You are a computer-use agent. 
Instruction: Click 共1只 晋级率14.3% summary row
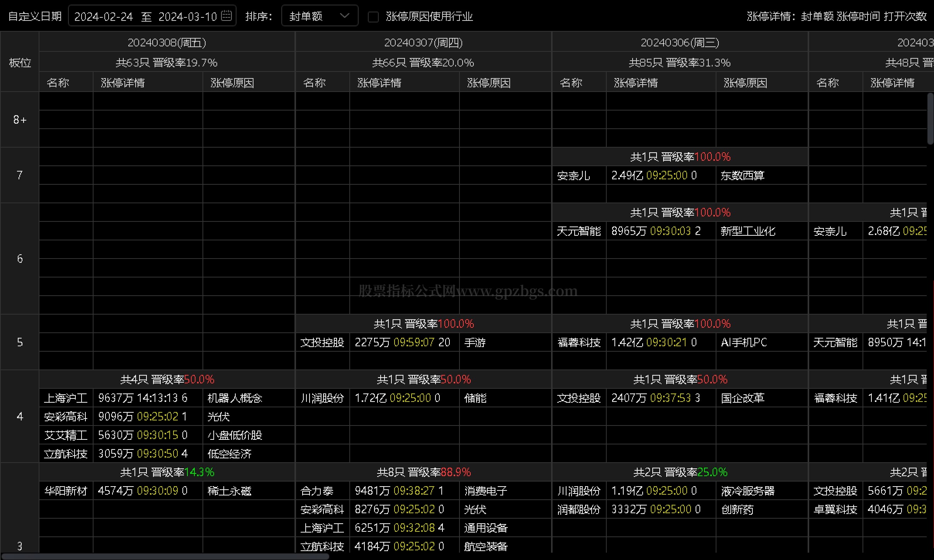(x=167, y=472)
